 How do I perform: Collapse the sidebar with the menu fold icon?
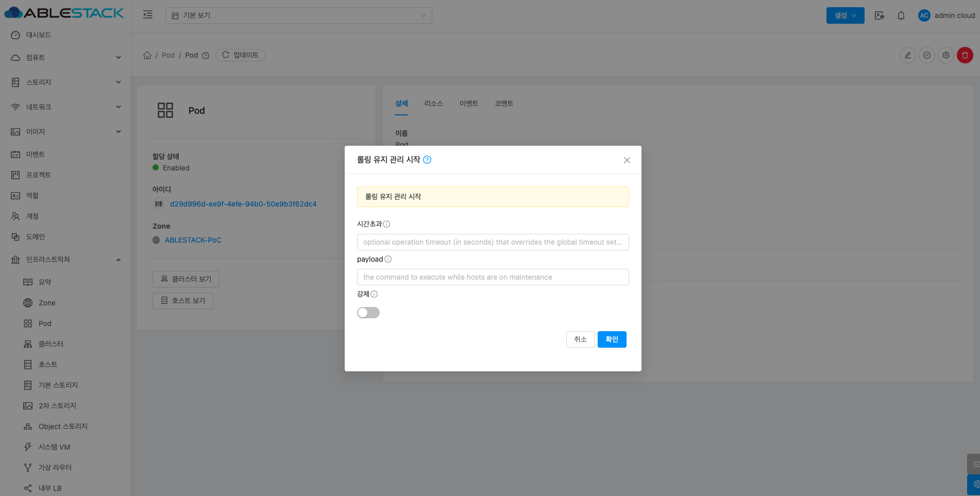click(148, 15)
